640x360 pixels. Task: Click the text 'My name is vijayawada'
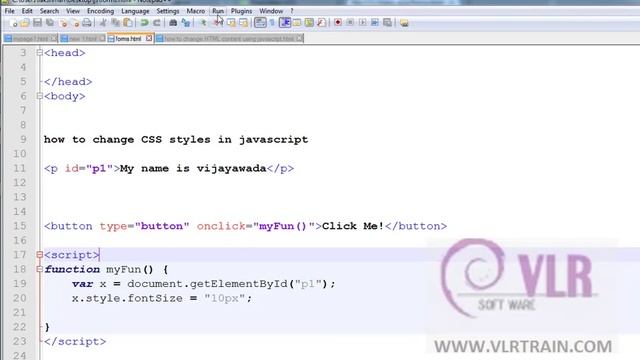tap(193, 168)
